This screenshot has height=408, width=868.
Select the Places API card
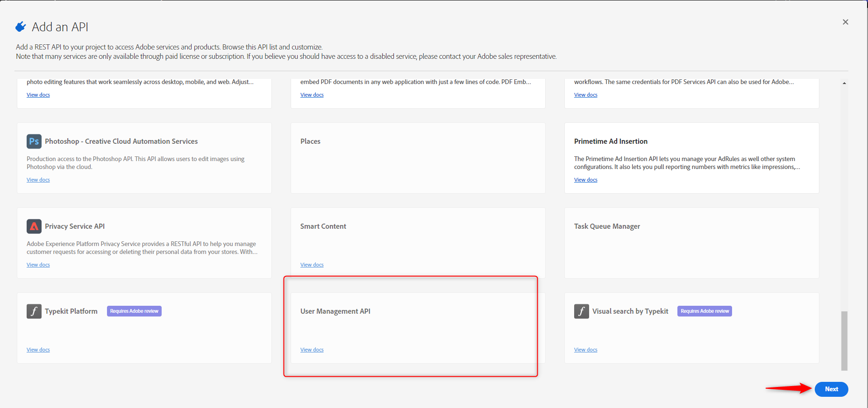point(418,158)
